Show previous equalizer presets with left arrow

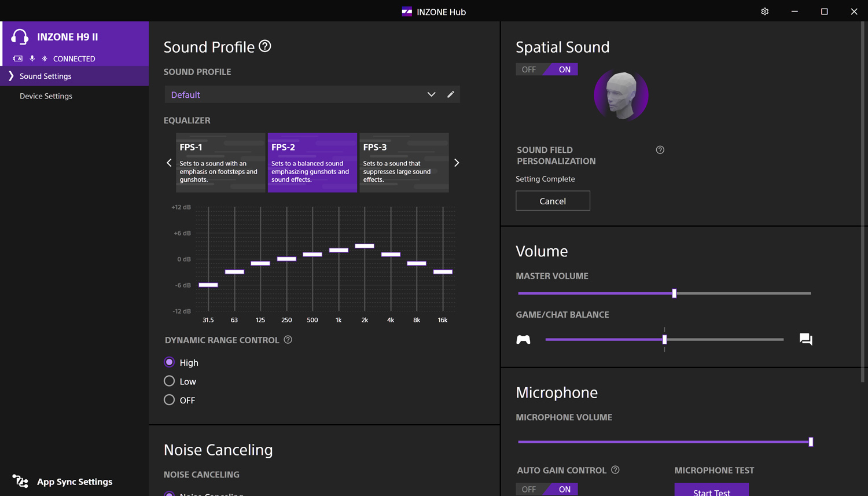pyautogui.click(x=169, y=163)
